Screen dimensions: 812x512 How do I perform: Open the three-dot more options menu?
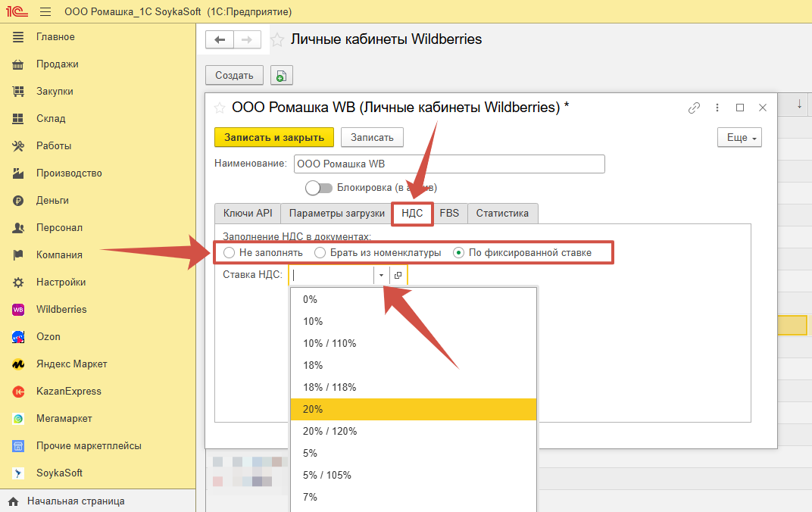[717, 108]
